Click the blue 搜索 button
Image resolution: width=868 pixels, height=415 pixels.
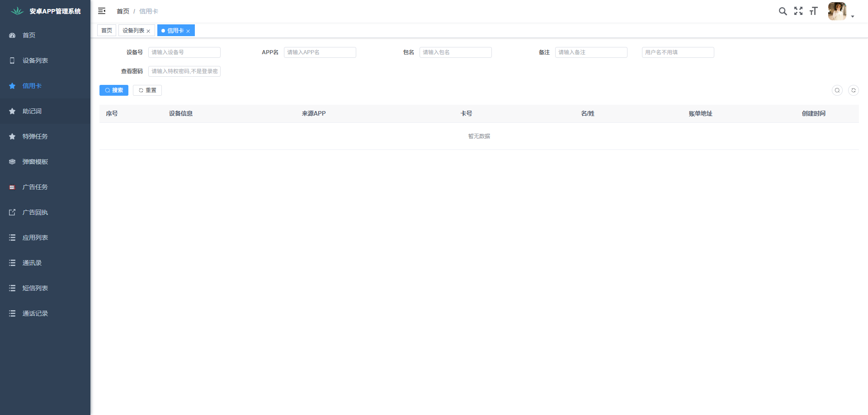[x=114, y=90]
